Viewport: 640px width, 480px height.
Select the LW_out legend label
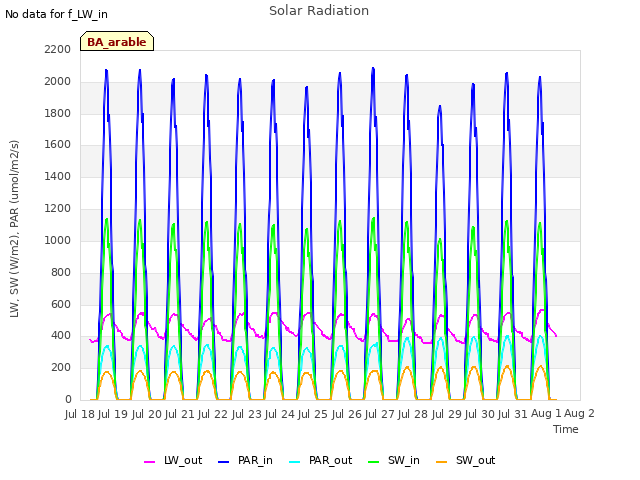[183, 460]
